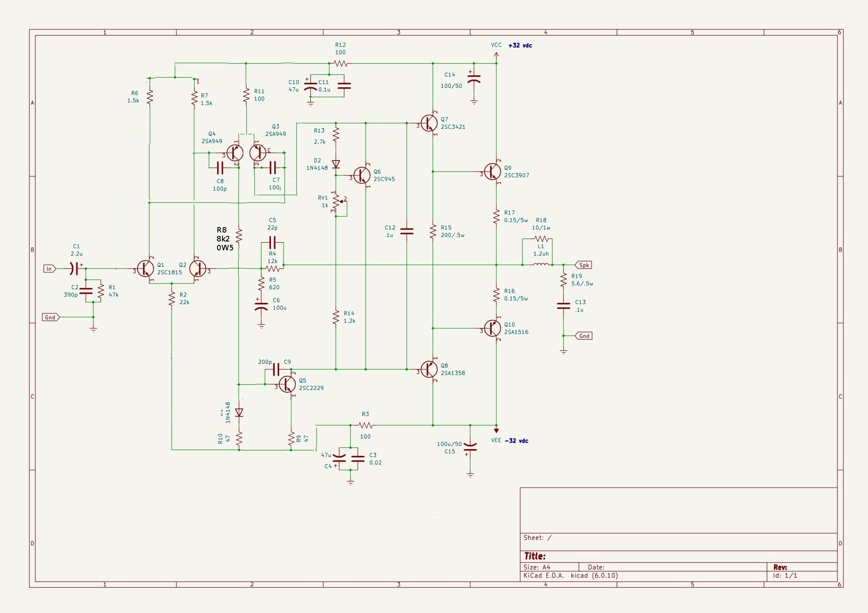Click the R7 1.5k resistor symbol
Viewport: 868px width, 613px height.
click(194, 99)
